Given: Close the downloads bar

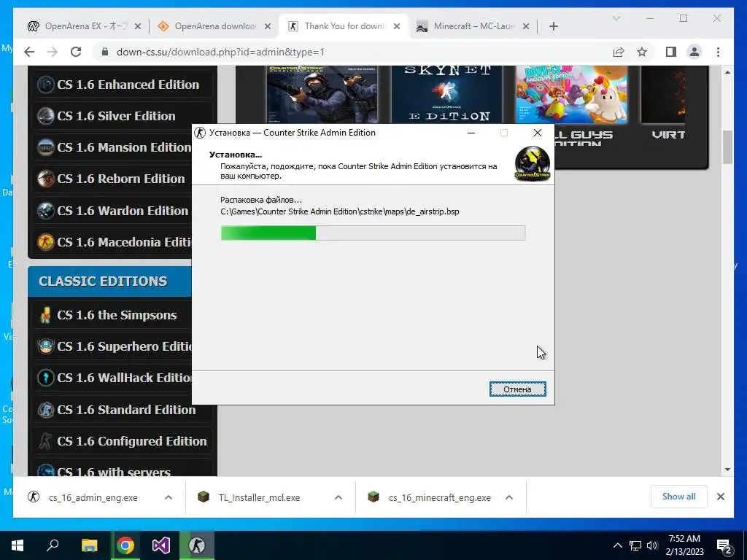Looking at the screenshot, I should (x=720, y=497).
